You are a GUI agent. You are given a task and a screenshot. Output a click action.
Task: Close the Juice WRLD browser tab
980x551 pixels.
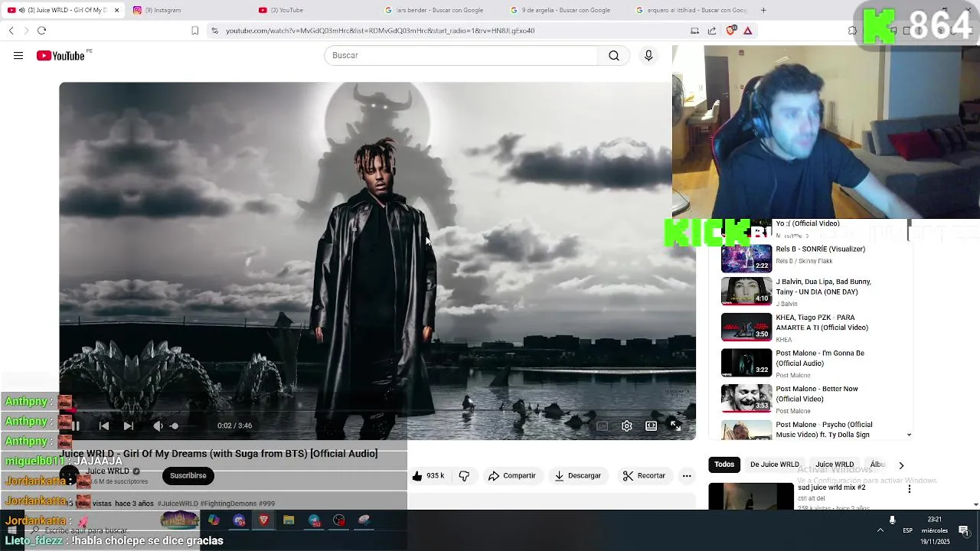tap(117, 10)
